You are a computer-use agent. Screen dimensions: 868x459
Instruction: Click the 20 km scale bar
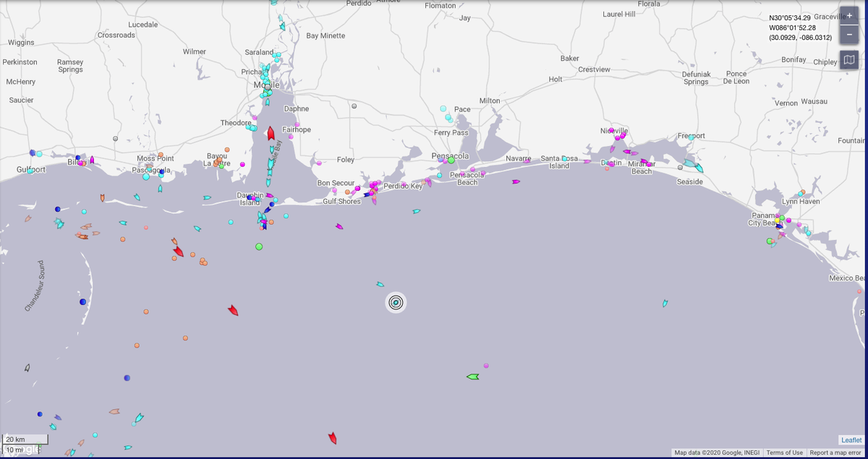[26, 439]
